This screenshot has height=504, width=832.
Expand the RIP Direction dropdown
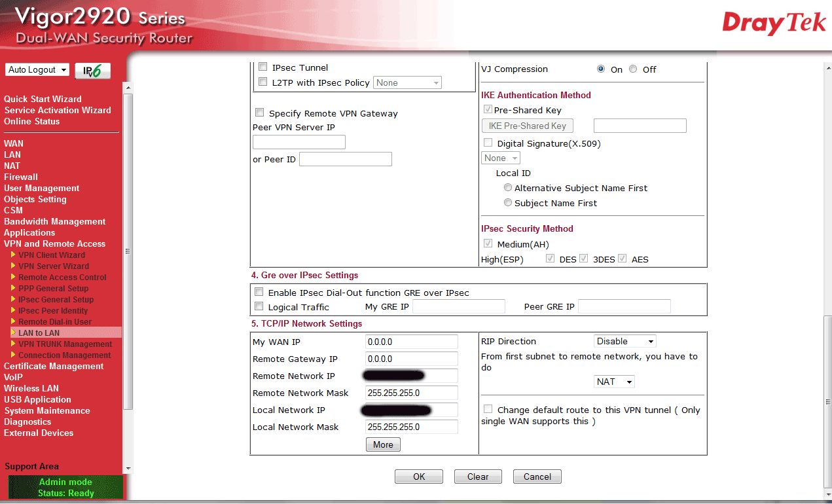624,341
